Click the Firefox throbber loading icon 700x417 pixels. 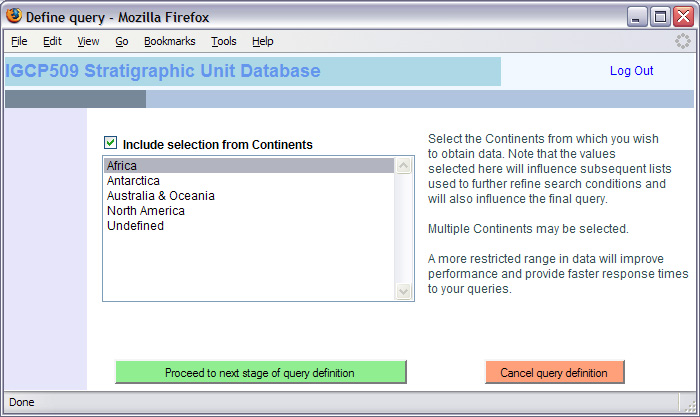[683, 41]
